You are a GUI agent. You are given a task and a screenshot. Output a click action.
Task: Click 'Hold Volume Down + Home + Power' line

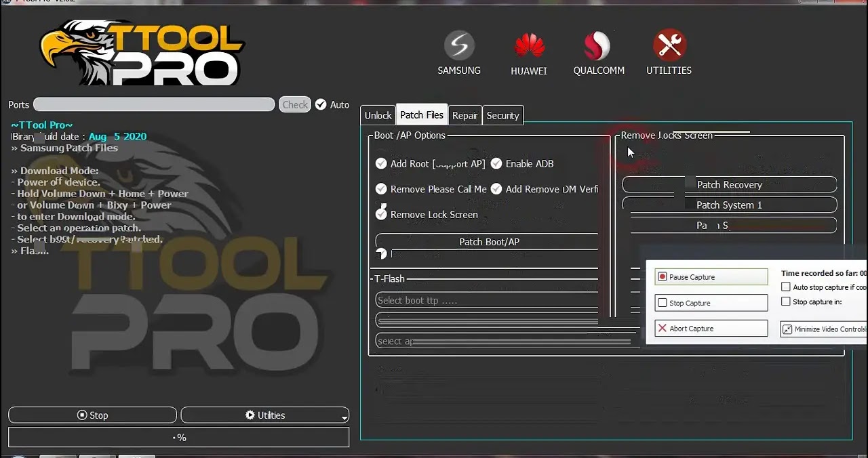pyautogui.click(x=100, y=193)
